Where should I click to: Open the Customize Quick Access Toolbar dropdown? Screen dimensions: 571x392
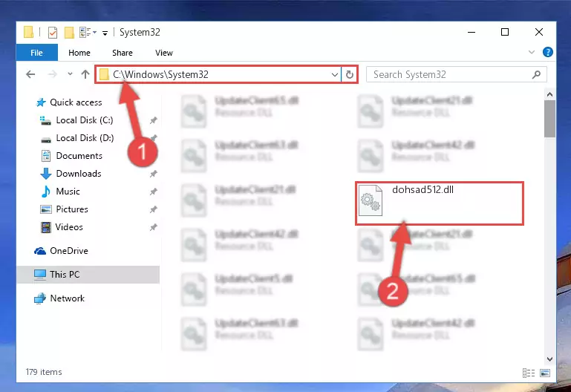tap(105, 33)
